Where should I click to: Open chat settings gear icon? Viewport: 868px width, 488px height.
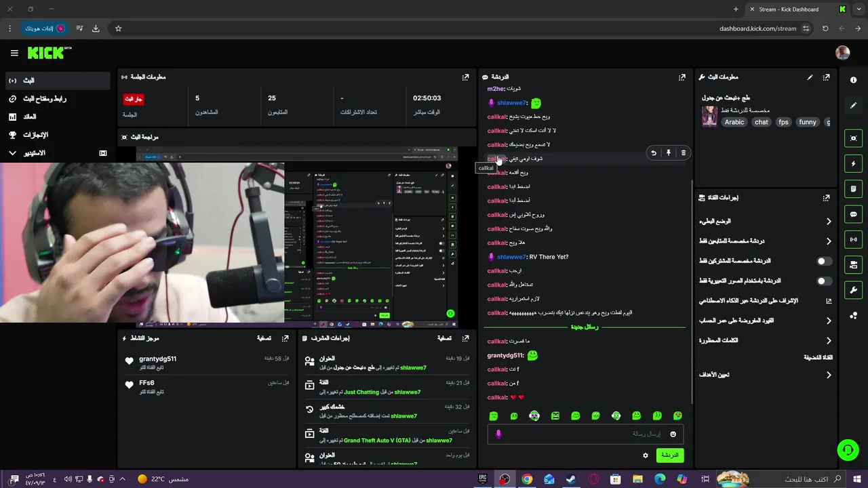[x=646, y=455]
